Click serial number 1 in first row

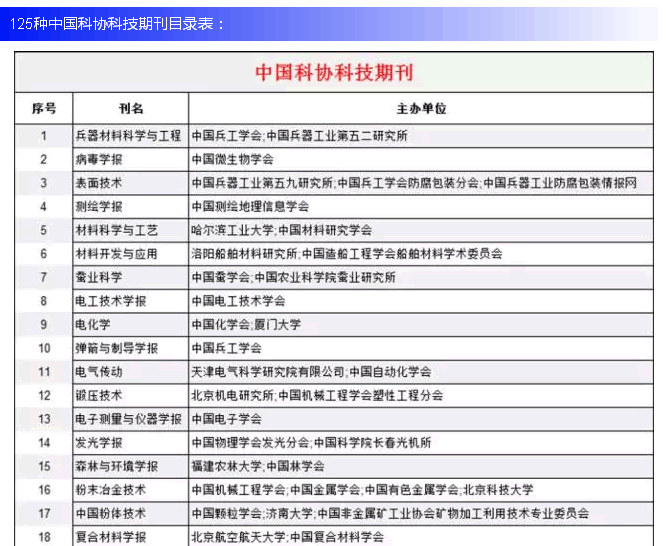(44, 136)
